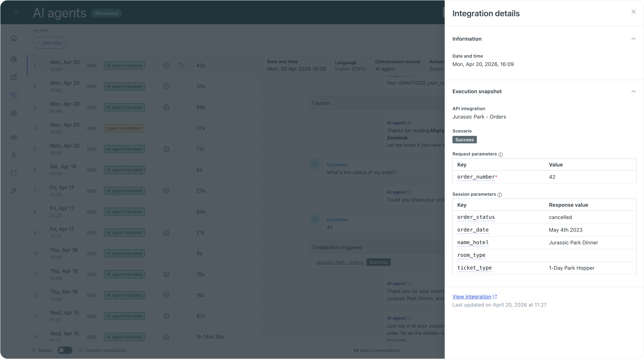Click the check badge in the 47s row
The width and height of the screenshot is (644, 359).
point(167,316)
